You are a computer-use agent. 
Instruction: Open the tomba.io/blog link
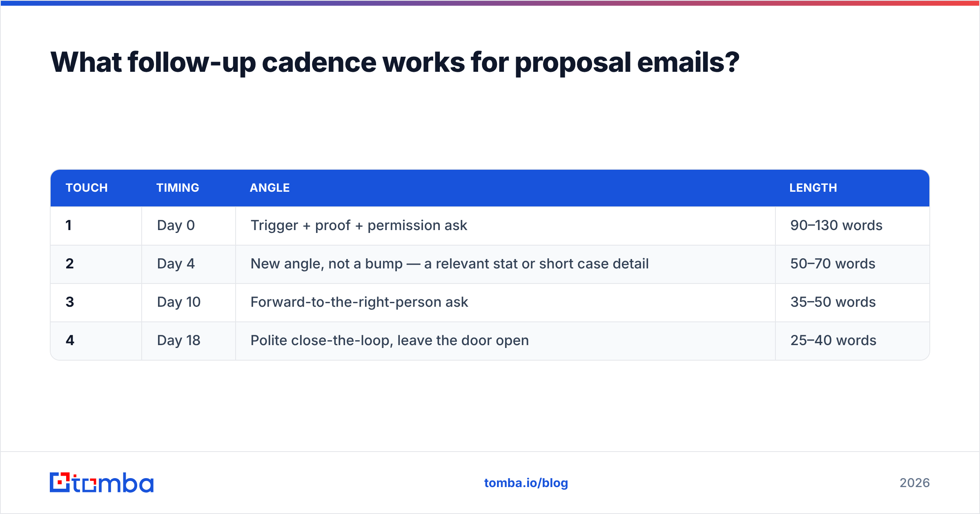coord(526,483)
